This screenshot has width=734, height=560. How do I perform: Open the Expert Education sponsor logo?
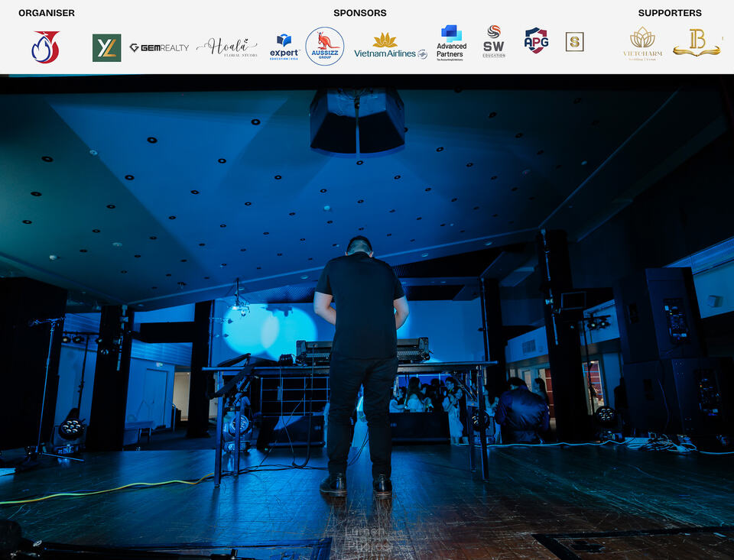click(284, 47)
